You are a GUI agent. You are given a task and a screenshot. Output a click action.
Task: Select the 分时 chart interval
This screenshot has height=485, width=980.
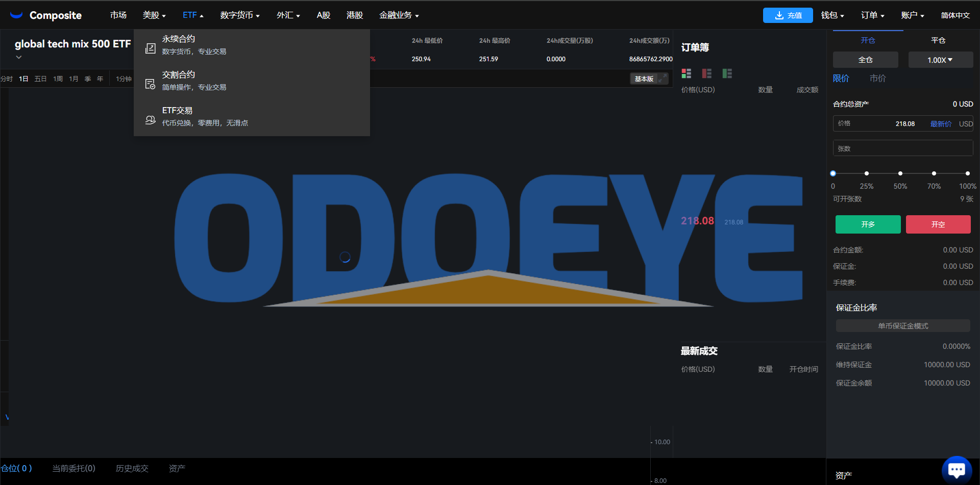click(6, 79)
